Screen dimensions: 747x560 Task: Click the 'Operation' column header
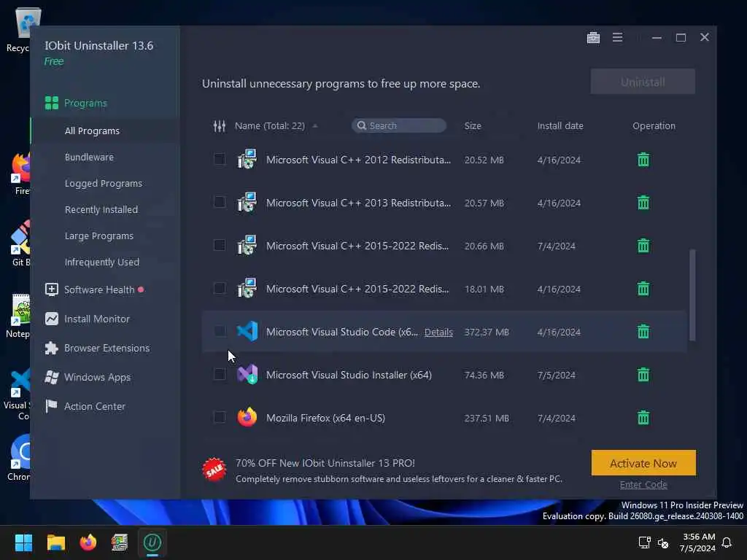[x=654, y=125]
